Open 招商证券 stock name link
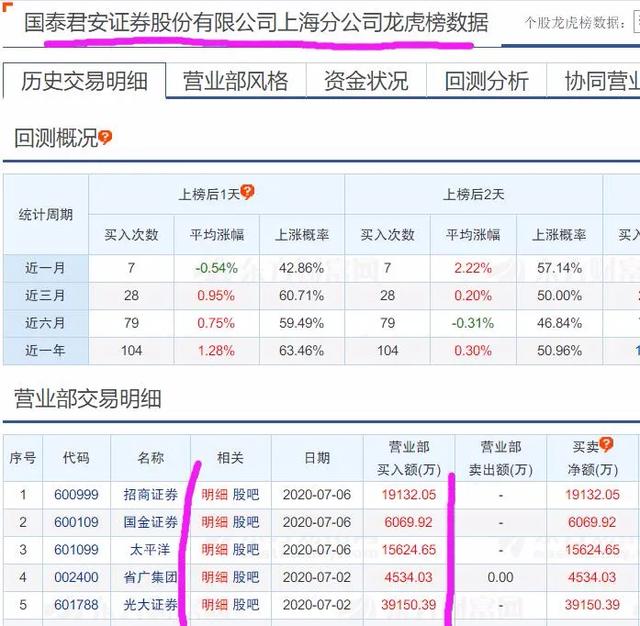This screenshot has height=626, width=640. (x=151, y=495)
